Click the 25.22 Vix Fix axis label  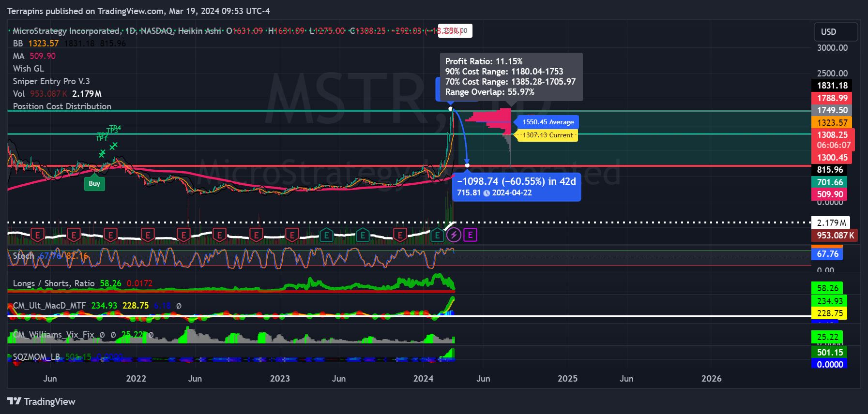(x=827, y=337)
